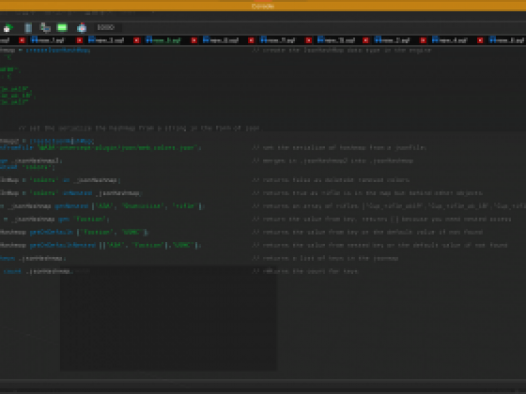Screen dimensions: 526x394
Task: Focus the 10000 numeric field in the toolbar
Action: tap(108, 27)
